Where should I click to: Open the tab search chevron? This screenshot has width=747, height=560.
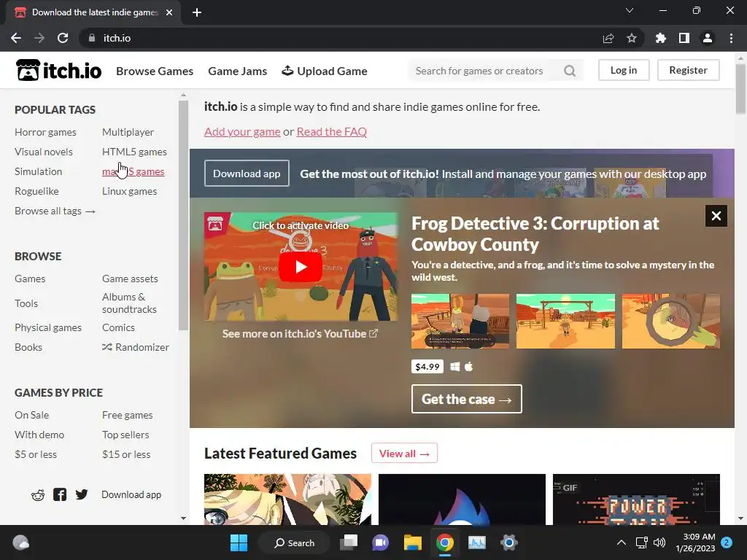coord(630,10)
